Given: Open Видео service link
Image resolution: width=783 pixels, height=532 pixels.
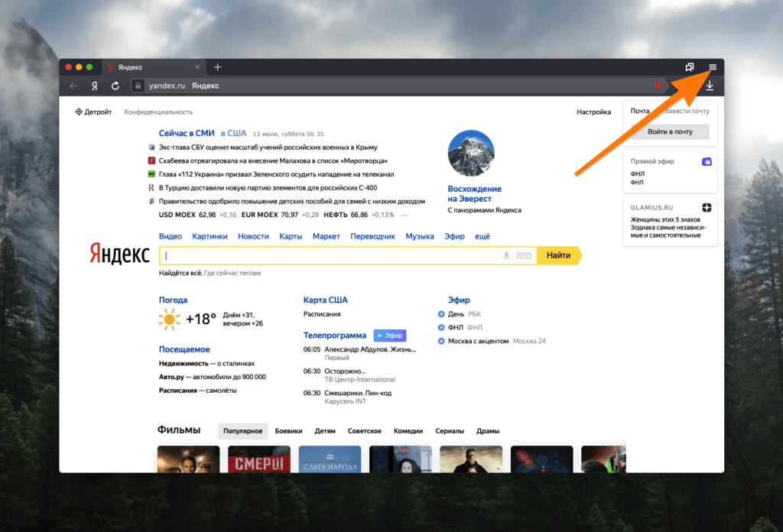Looking at the screenshot, I should (171, 236).
